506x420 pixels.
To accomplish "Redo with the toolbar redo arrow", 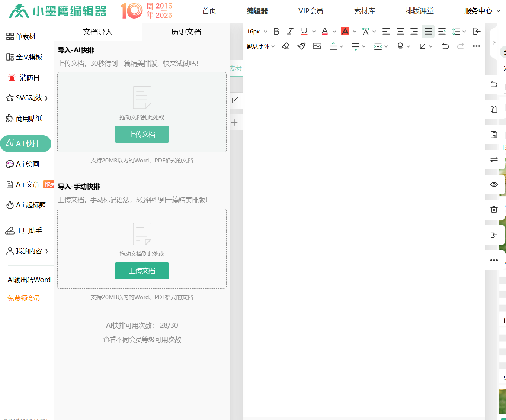I will [x=461, y=46].
